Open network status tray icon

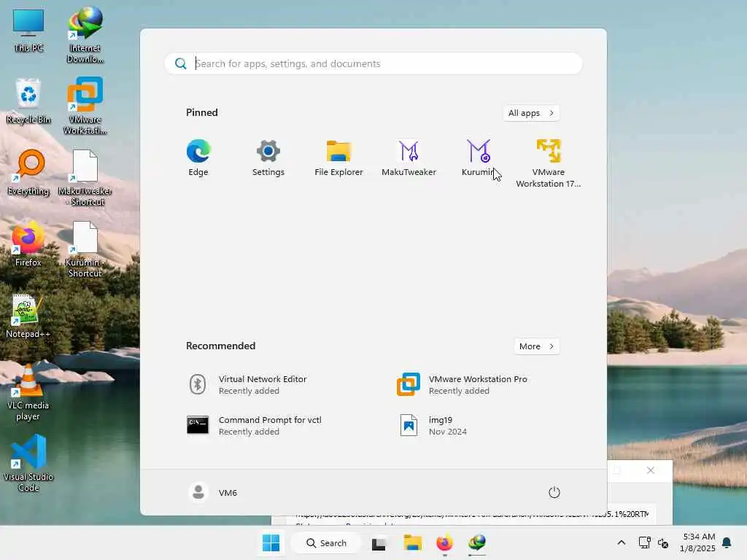645,542
